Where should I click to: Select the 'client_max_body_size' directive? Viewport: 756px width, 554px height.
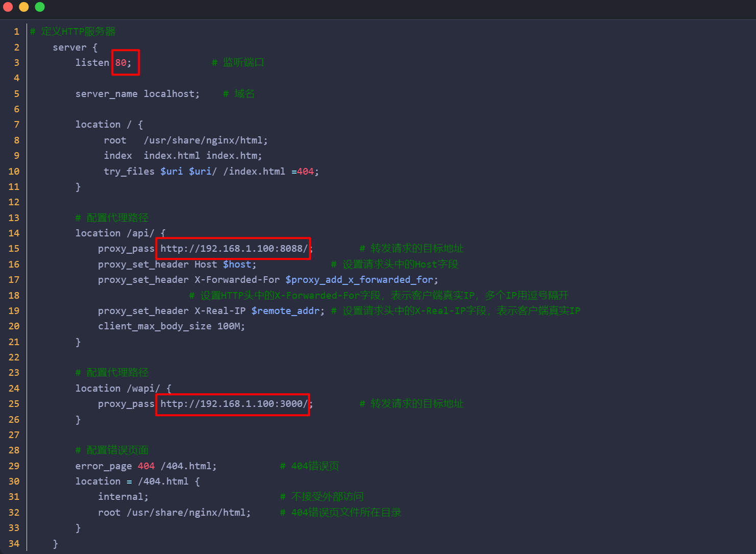click(x=155, y=326)
